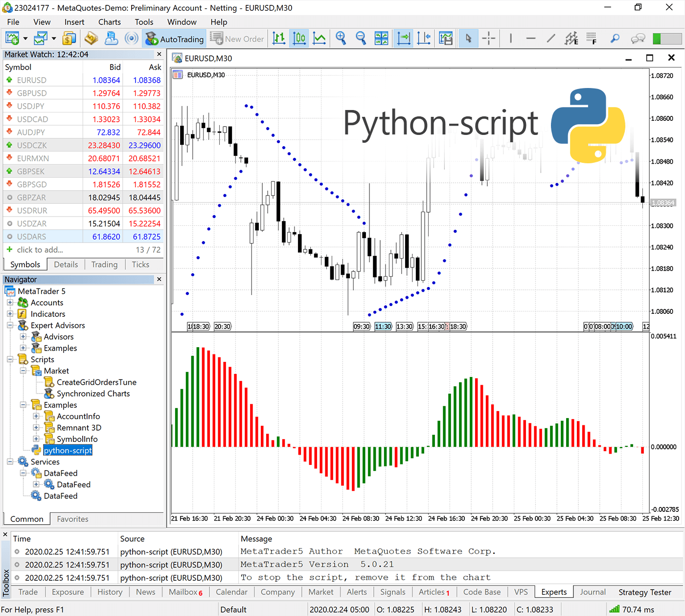Image resolution: width=685 pixels, height=616 pixels.
Task: Toggle the AutoTrading button
Action: (x=174, y=39)
